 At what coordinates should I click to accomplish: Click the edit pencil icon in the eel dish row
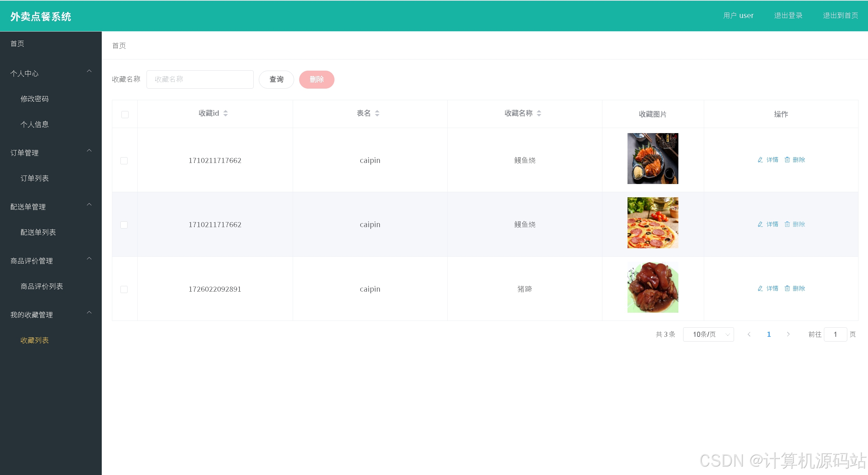click(x=760, y=160)
